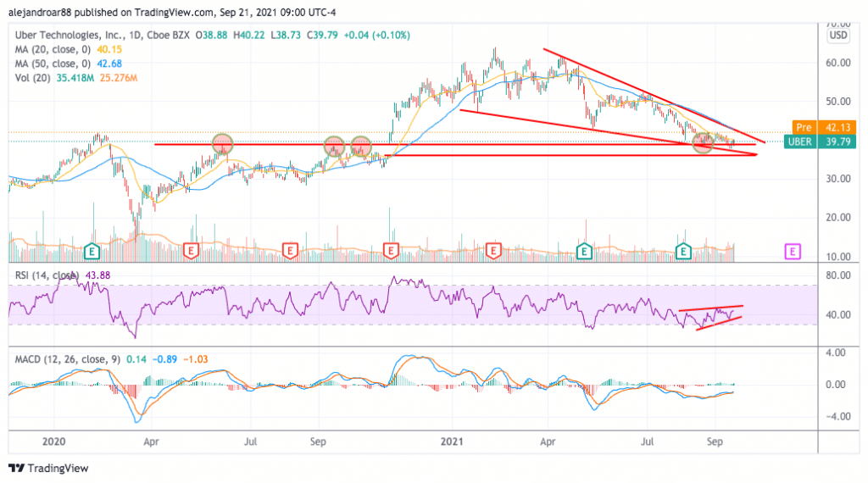
Task: Click the red earnings marker near August 2020
Action: tap(290, 252)
